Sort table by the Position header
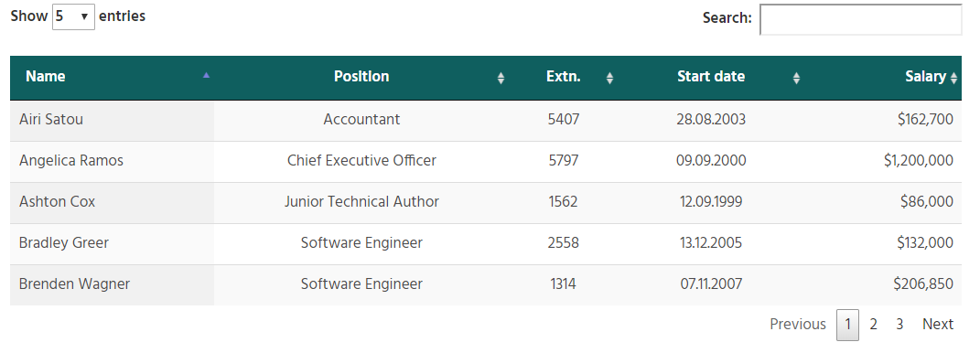The height and width of the screenshot is (353, 980). (361, 76)
